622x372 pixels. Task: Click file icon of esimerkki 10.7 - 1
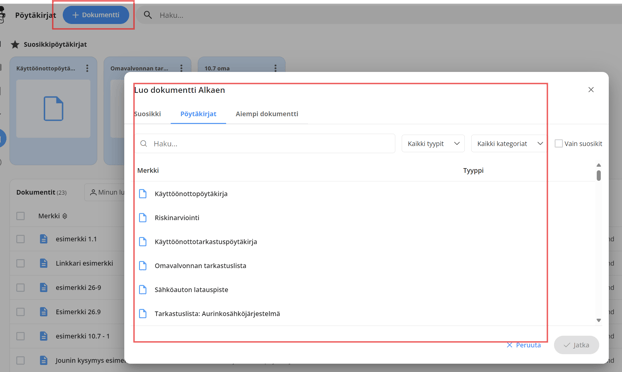coord(44,336)
